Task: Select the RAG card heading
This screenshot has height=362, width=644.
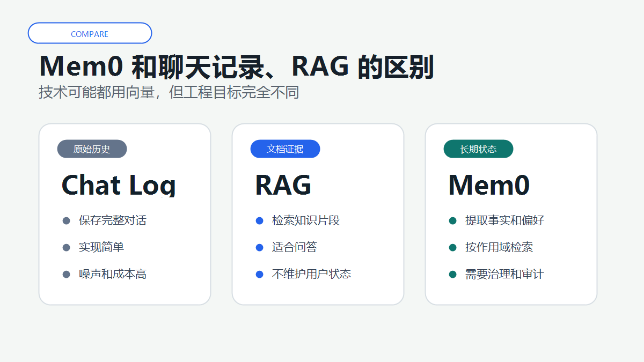Action: coord(283,185)
